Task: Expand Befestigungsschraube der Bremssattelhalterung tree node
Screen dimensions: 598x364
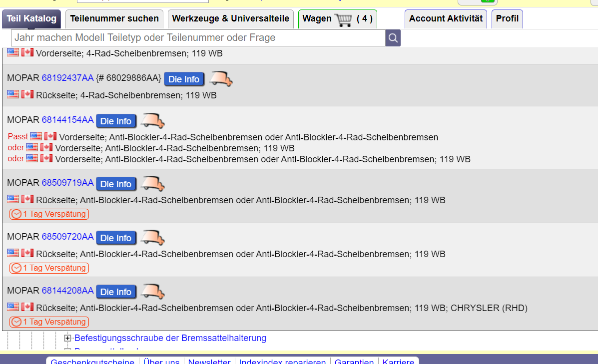Action: [x=67, y=339]
